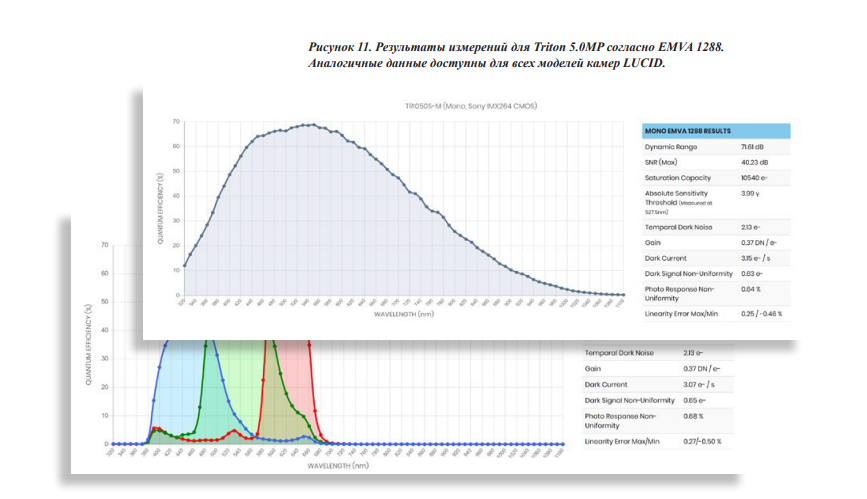Viewport: 867px width, 499px height.
Task: Click the value "10540 e-"
Action: [x=754, y=178]
